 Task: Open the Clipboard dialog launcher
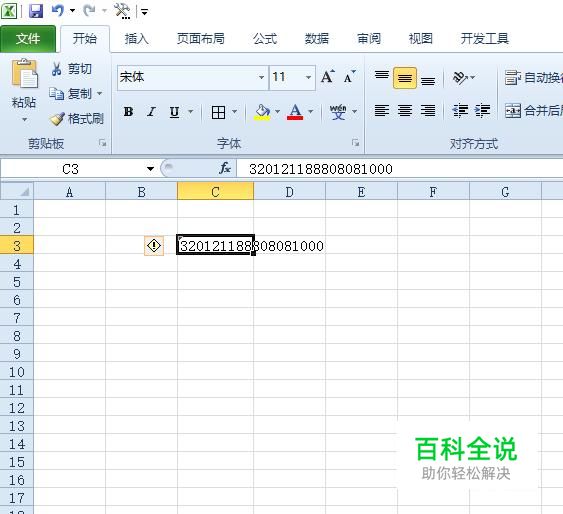click(103, 143)
